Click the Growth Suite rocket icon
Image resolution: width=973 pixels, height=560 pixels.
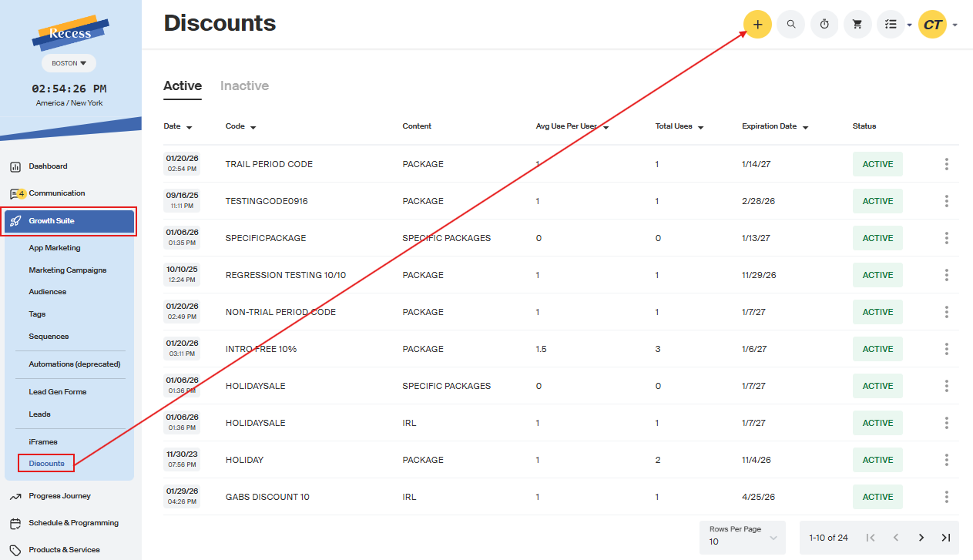click(16, 221)
